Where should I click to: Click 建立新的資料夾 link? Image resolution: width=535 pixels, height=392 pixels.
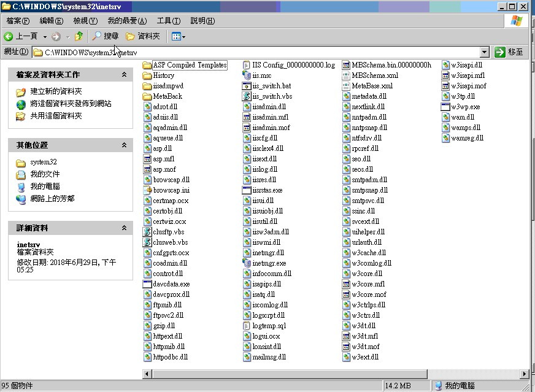[56, 91]
